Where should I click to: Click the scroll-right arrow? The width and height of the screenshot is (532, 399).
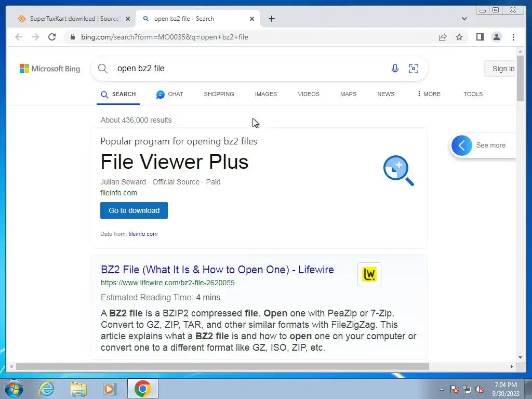coord(512,366)
